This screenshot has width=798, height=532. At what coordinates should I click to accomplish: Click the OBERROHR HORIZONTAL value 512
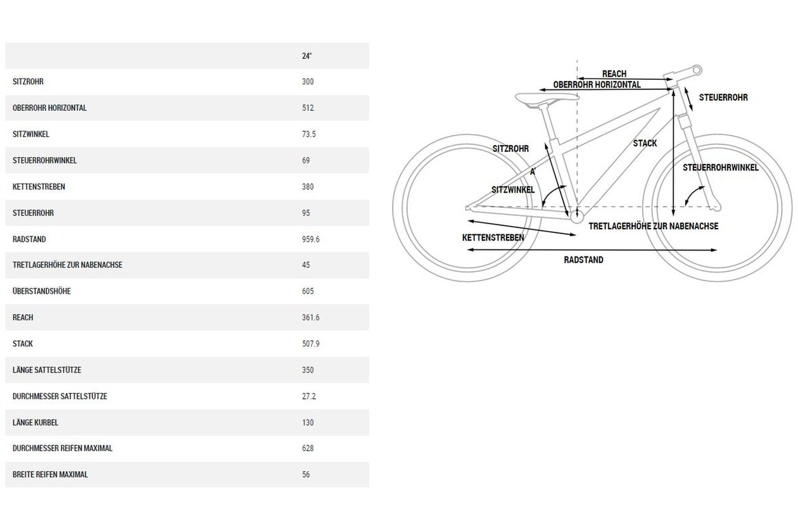pos(308,108)
